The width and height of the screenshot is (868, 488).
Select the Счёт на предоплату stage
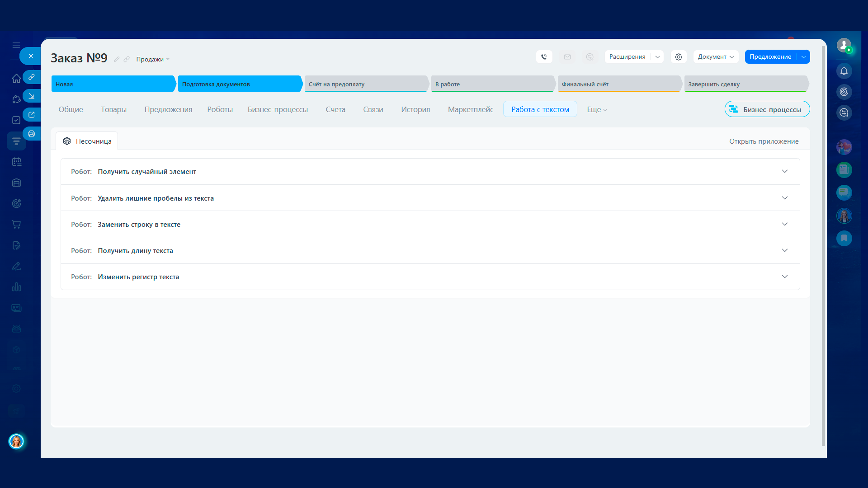click(365, 84)
